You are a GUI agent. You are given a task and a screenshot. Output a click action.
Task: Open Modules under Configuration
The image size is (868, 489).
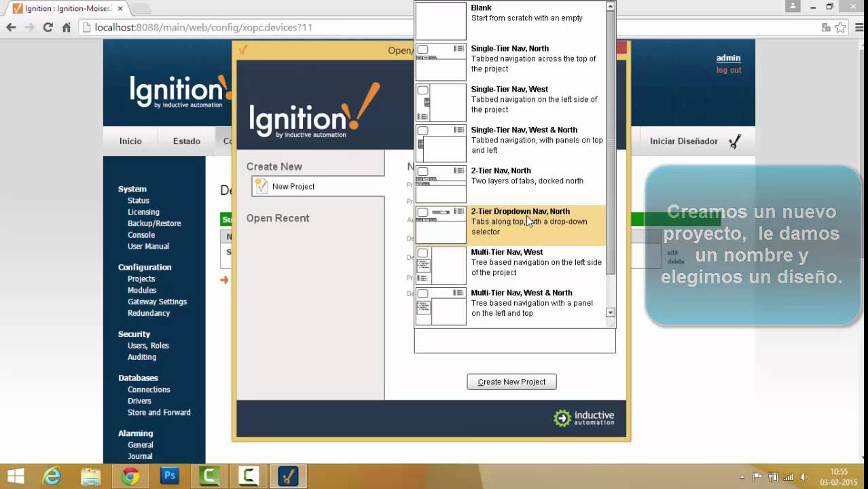coord(142,290)
